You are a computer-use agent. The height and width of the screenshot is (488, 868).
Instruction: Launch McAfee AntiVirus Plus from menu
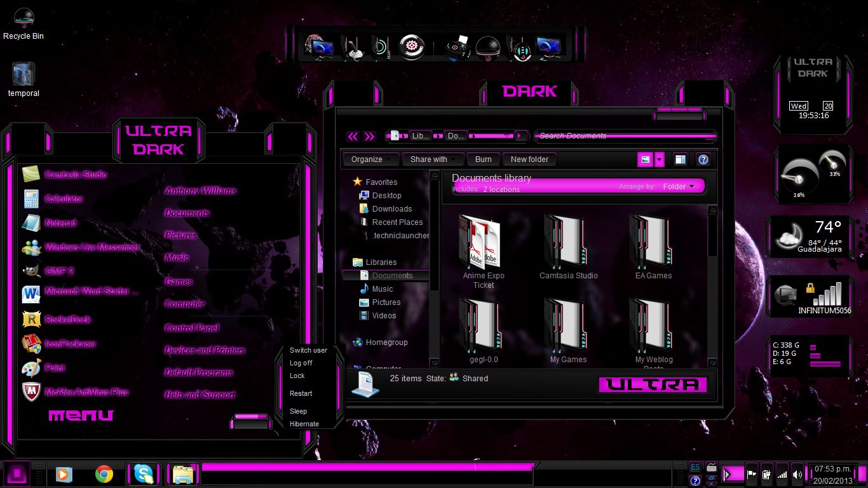pos(75,392)
